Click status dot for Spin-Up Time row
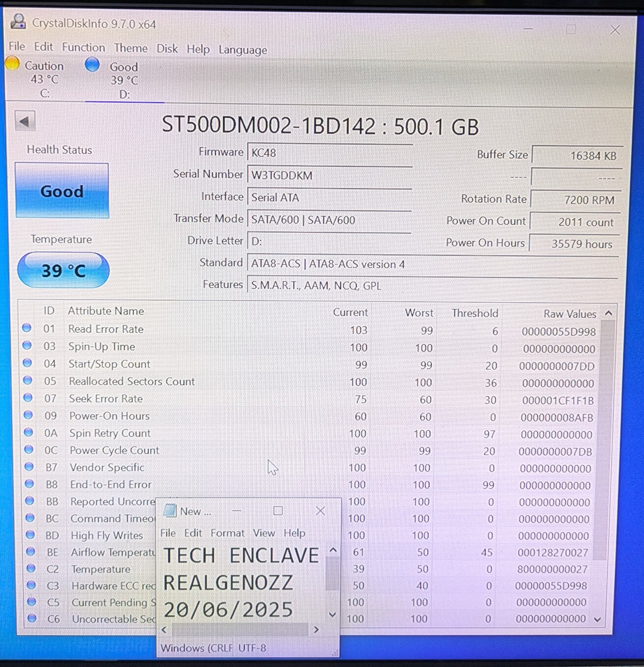Image resolution: width=644 pixels, height=667 pixels. coord(27,346)
